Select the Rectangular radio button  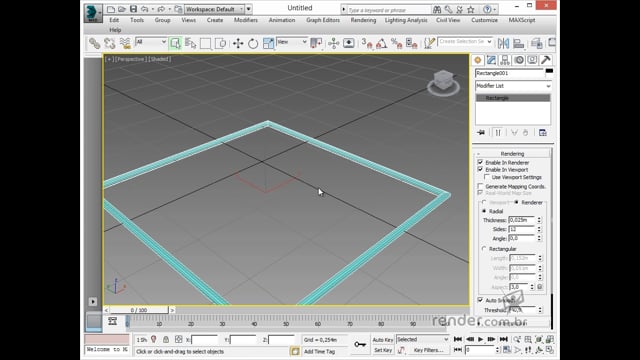[x=484, y=249]
